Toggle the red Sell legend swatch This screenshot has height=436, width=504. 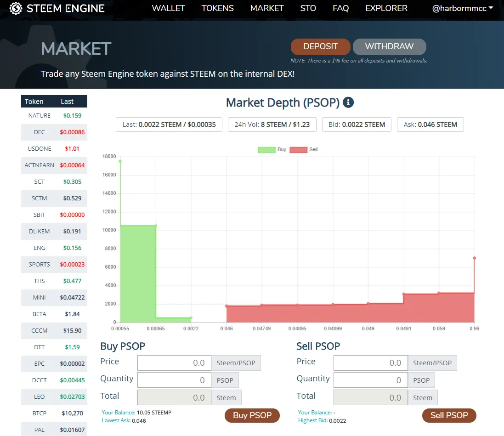(x=298, y=150)
